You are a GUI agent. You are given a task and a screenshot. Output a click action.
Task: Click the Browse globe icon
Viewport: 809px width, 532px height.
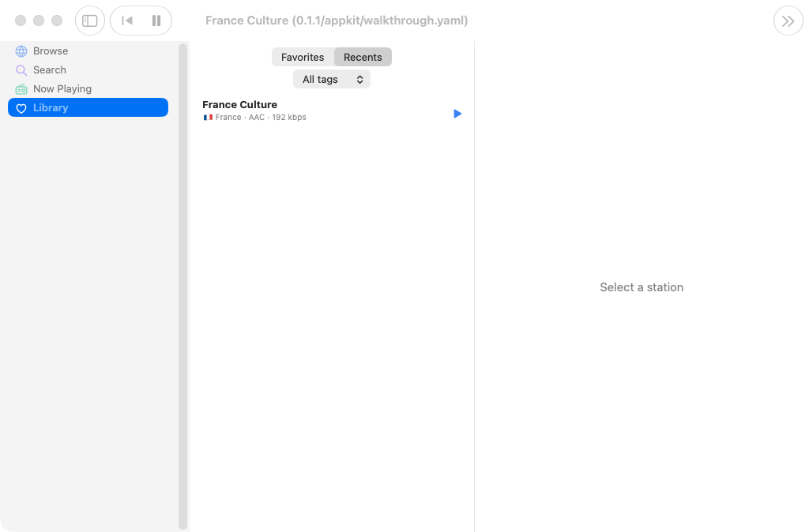[21, 51]
